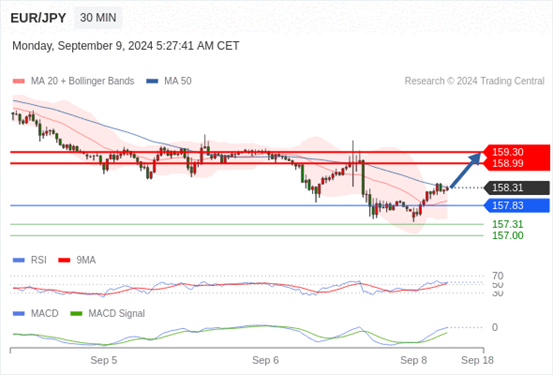Image resolution: width=553 pixels, height=375 pixels.
Task: Click the MACD legend text
Action: coord(44,314)
